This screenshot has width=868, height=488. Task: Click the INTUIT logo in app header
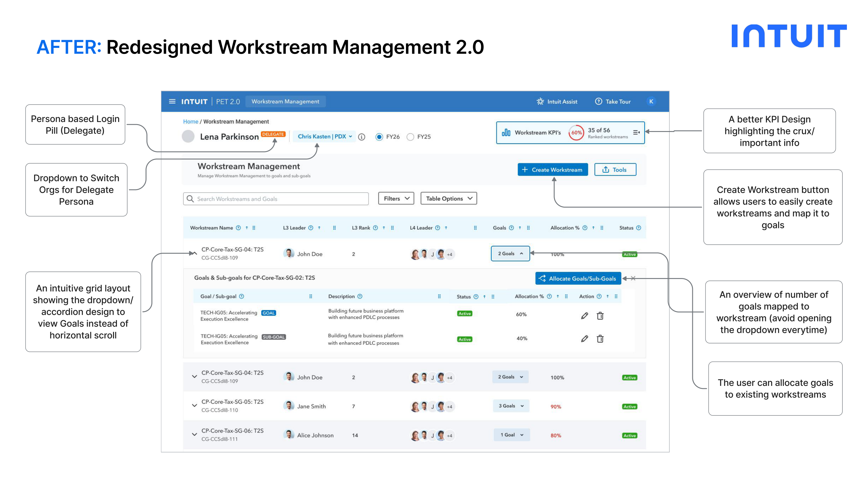coord(194,102)
